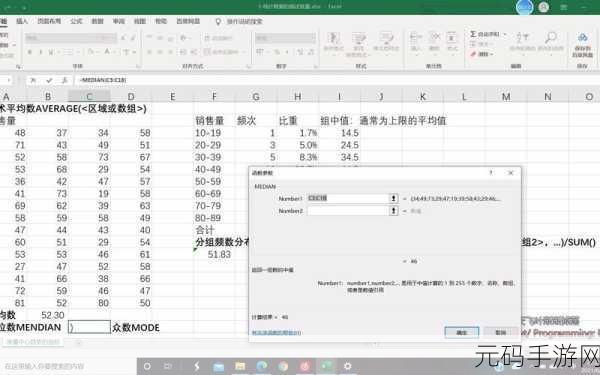
Task: Click the Edge browser icon in taskbar
Action: coord(262,366)
